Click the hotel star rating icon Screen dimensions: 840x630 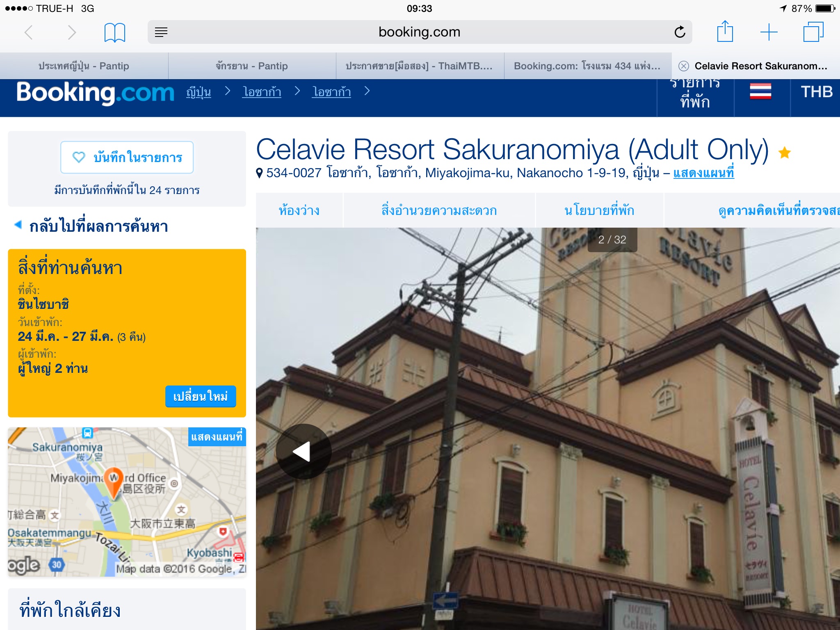(784, 153)
